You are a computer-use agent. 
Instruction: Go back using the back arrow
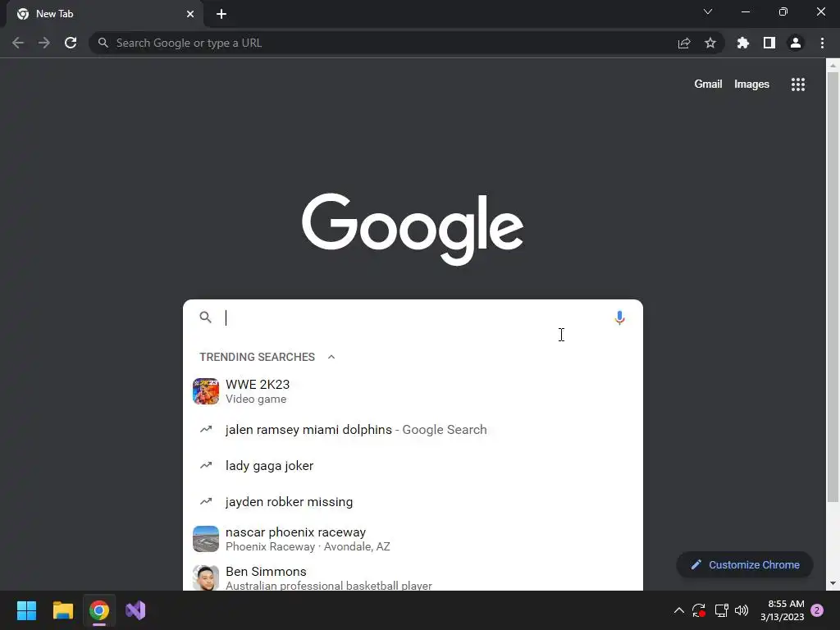tap(18, 43)
